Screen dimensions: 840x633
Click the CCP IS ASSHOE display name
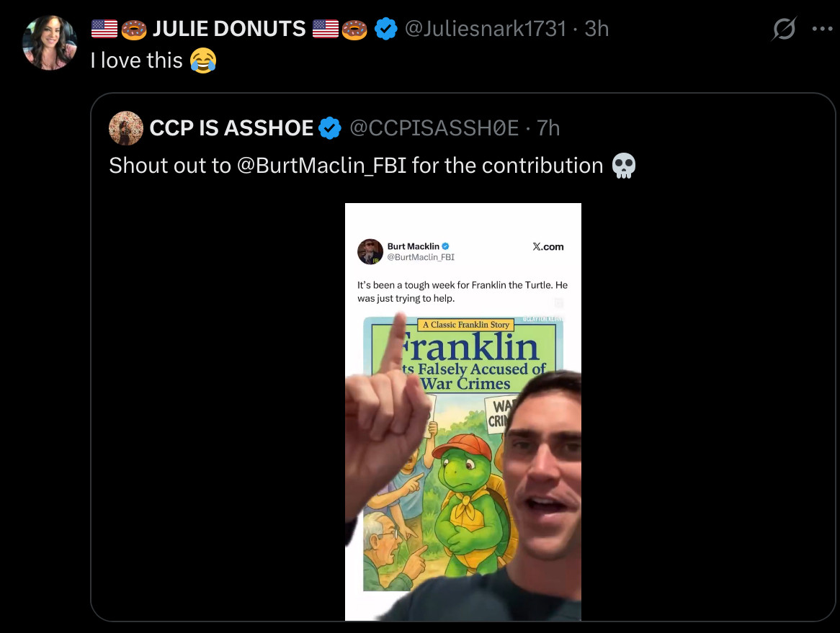(231, 128)
